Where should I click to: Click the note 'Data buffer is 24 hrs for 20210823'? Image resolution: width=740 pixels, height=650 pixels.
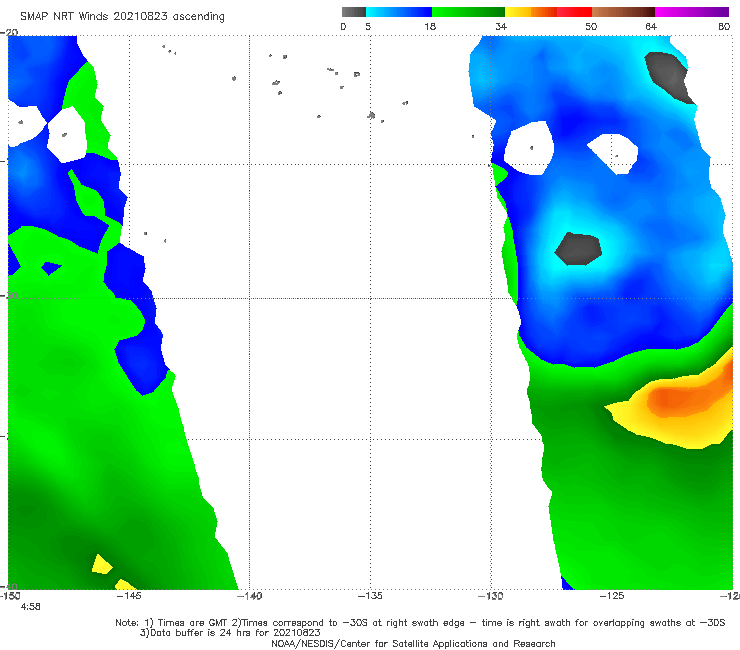230,633
